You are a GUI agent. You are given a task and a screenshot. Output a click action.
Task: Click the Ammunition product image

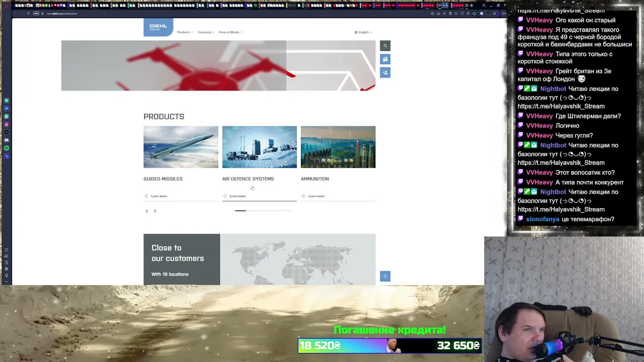(338, 147)
